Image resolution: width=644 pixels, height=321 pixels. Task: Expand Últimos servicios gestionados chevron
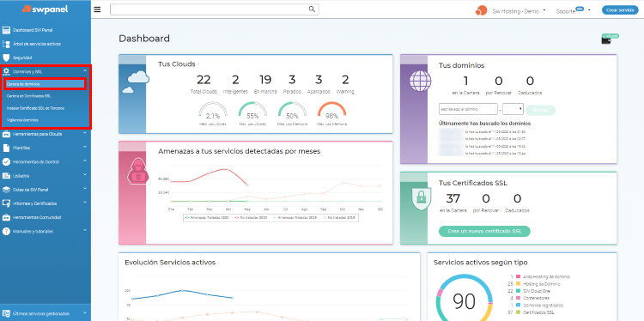click(85, 312)
